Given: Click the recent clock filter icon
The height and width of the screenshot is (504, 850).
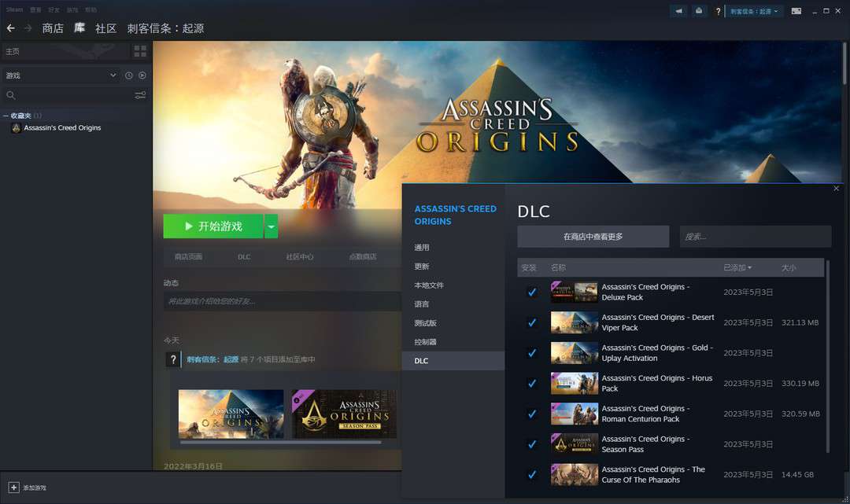Looking at the screenshot, I should [x=129, y=75].
